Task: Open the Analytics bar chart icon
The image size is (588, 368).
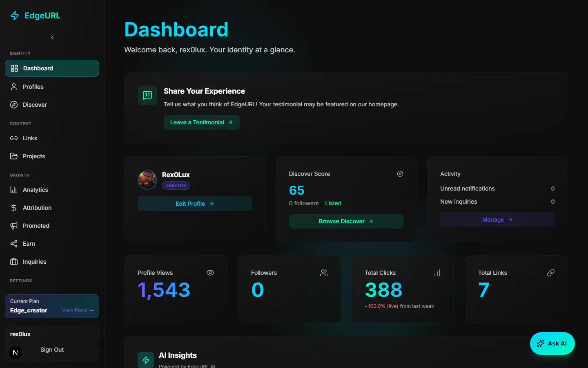Action: pos(14,190)
